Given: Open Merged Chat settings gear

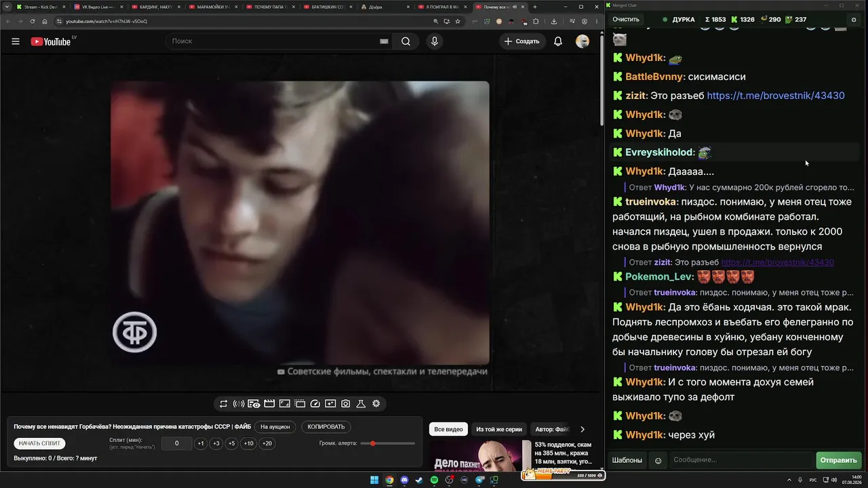Looking at the screenshot, I should click(854, 20).
